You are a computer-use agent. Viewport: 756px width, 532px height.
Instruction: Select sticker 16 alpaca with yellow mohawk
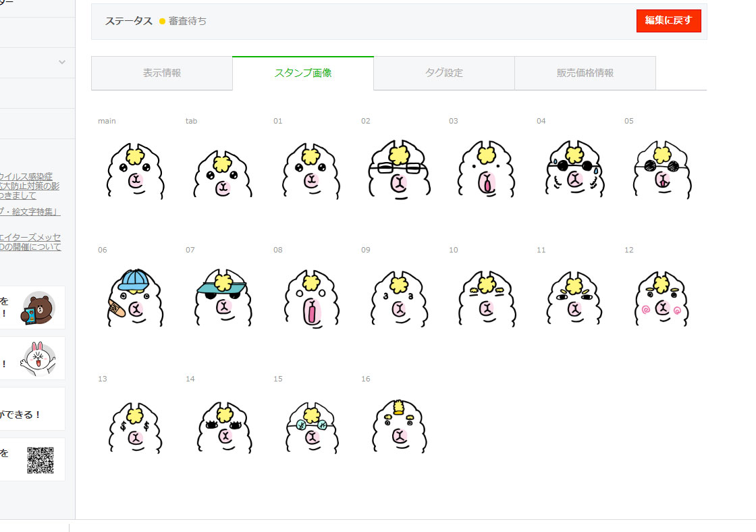pos(398,427)
